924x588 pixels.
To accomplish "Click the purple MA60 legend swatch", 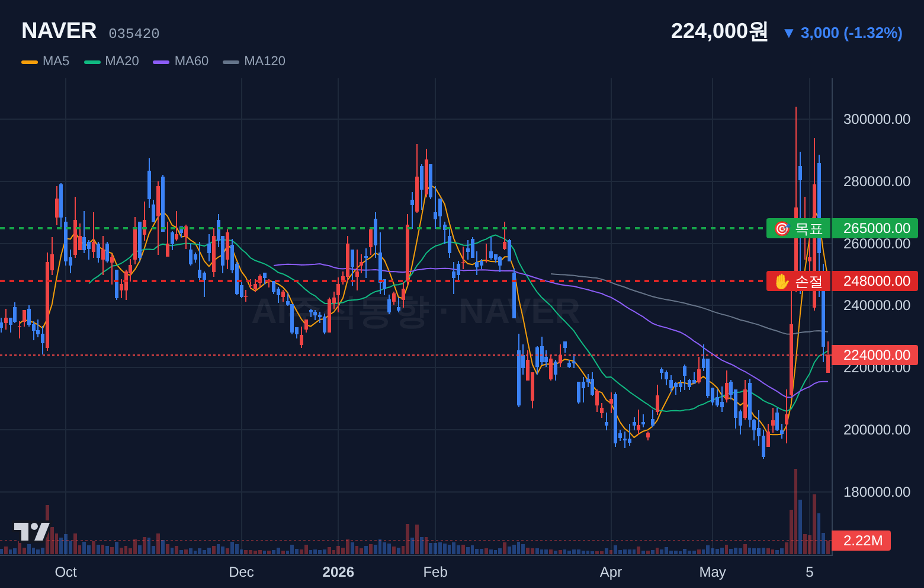I will 161,62.
